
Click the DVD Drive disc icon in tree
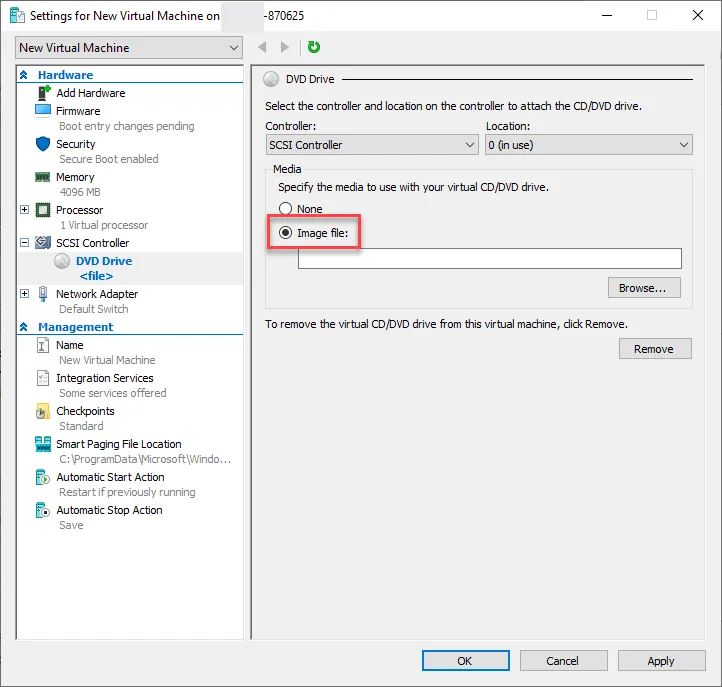[x=62, y=261]
